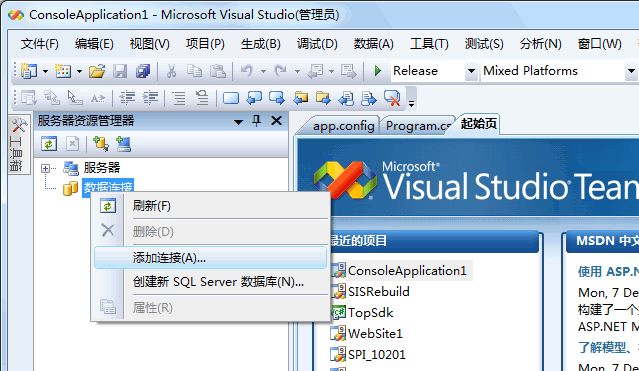Select the 服务器 tree item label
The height and width of the screenshot is (371, 639).
102,168
